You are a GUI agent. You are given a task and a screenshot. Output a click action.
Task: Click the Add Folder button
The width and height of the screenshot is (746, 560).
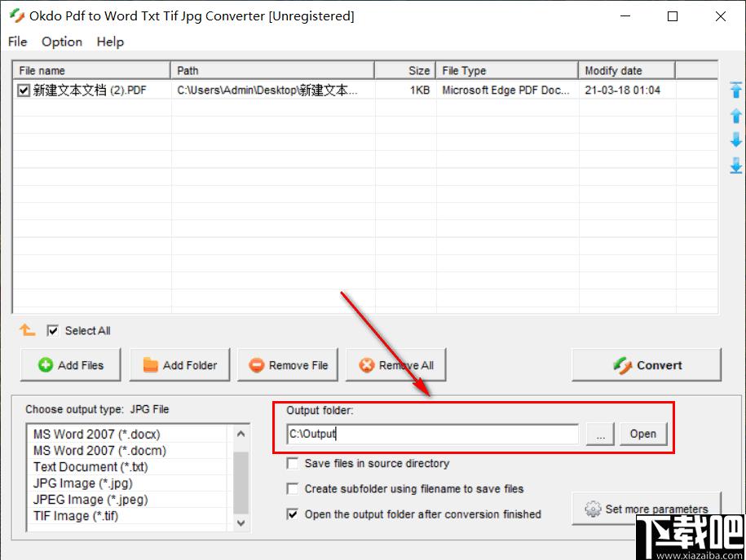pos(179,365)
